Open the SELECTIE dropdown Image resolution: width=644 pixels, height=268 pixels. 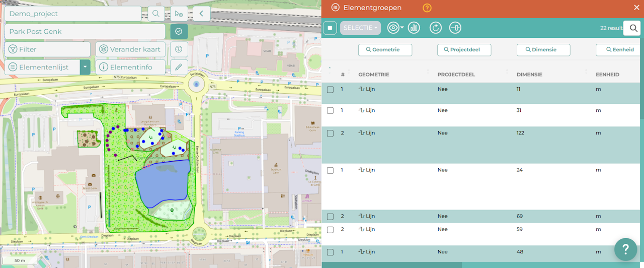(360, 28)
